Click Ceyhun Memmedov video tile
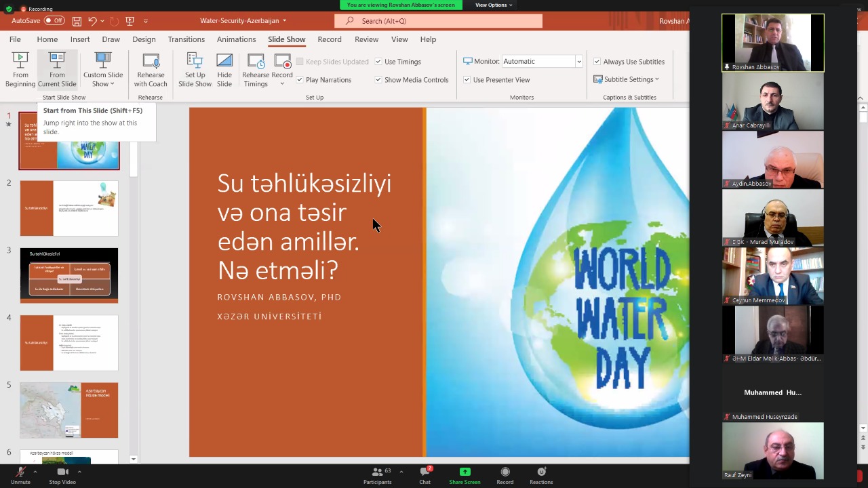The height and width of the screenshot is (488, 868). coord(773,276)
